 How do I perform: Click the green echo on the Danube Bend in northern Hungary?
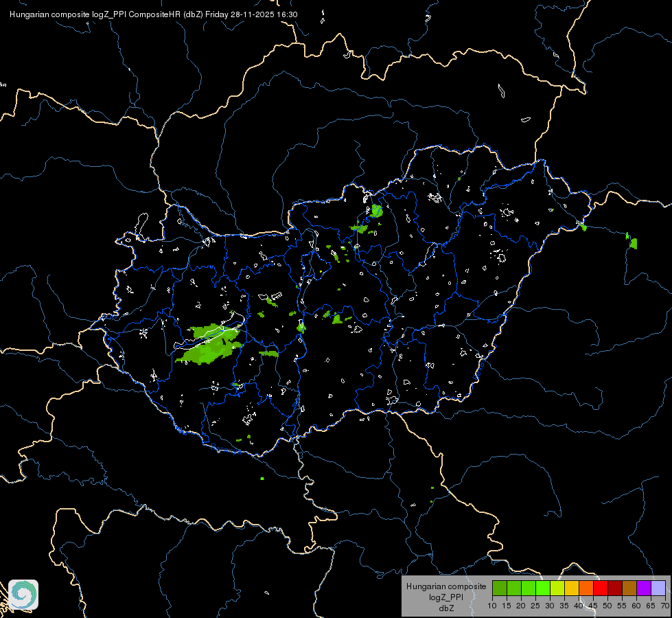click(x=377, y=211)
